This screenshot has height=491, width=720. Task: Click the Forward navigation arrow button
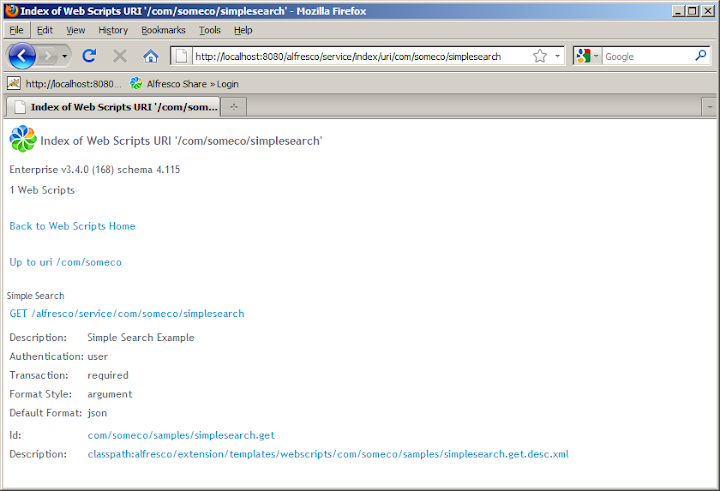pyautogui.click(x=47, y=56)
